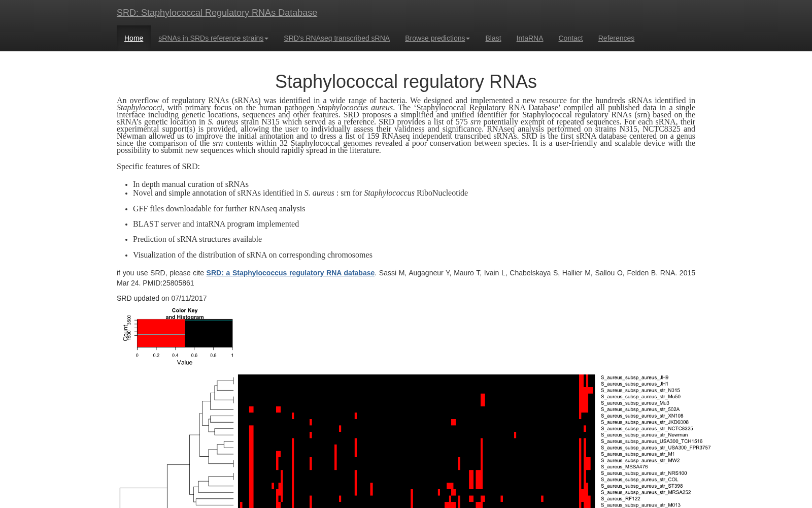Select the heatmap label S_aureus_subsp_aureus_str_Newman
Screen dimensions: 812x508
tap(644, 435)
